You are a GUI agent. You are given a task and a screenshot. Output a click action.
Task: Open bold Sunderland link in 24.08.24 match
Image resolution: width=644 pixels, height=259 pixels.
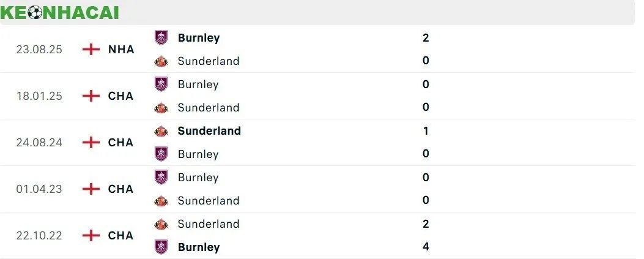(209, 130)
